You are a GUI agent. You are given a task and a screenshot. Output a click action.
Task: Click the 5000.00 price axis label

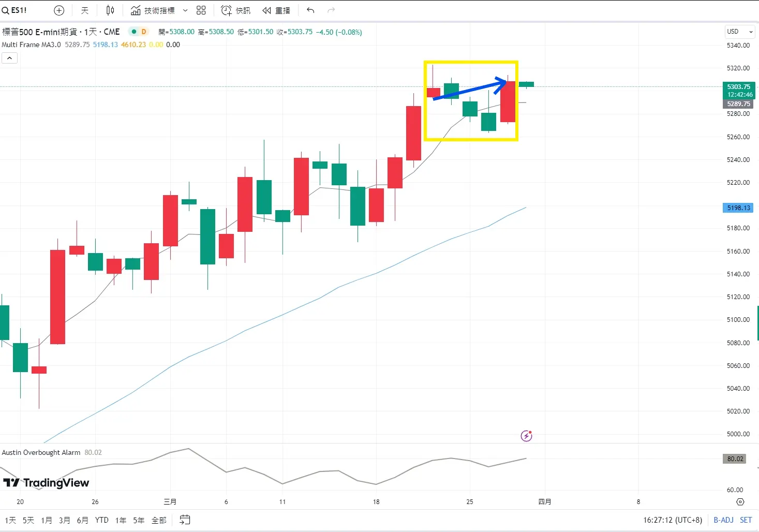click(x=738, y=434)
